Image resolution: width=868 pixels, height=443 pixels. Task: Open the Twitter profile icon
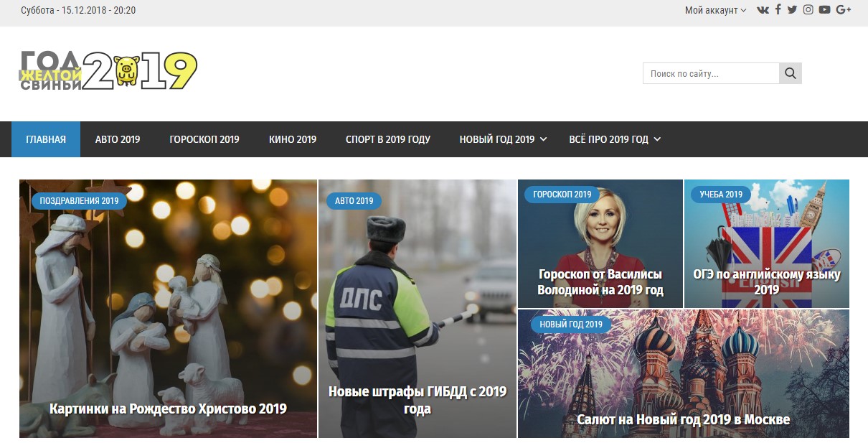coord(792,10)
